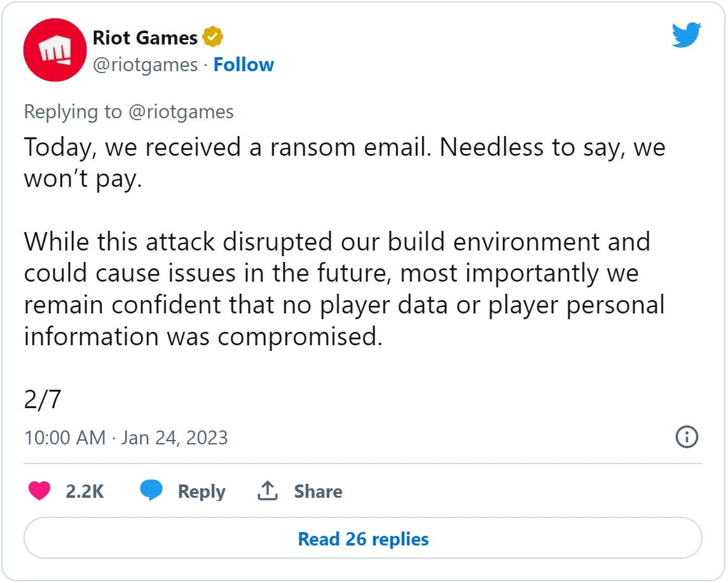Viewport: 728px width, 583px height.
Task: Click the Replying to @riotgames link
Action: click(128, 112)
